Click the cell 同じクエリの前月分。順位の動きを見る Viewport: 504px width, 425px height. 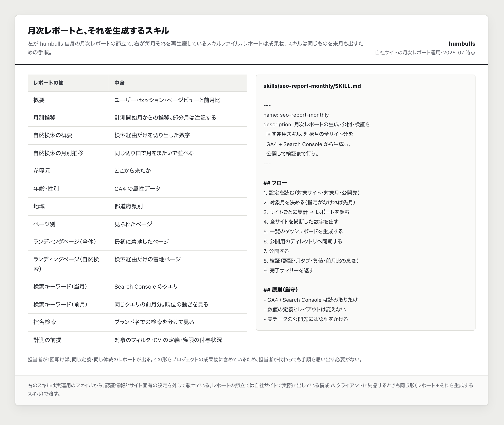178,305
